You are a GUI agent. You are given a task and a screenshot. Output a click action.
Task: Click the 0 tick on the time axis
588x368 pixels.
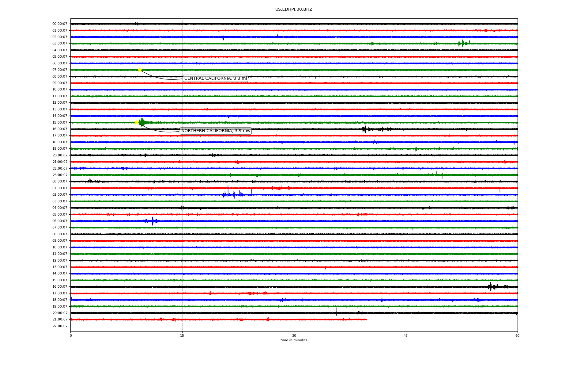pos(71,335)
